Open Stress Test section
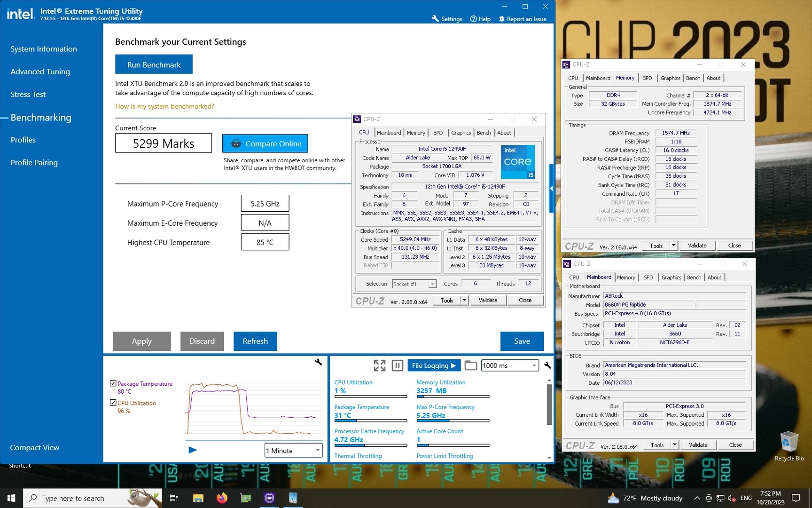Image resolution: width=812 pixels, height=508 pixels. coord(28,95)
